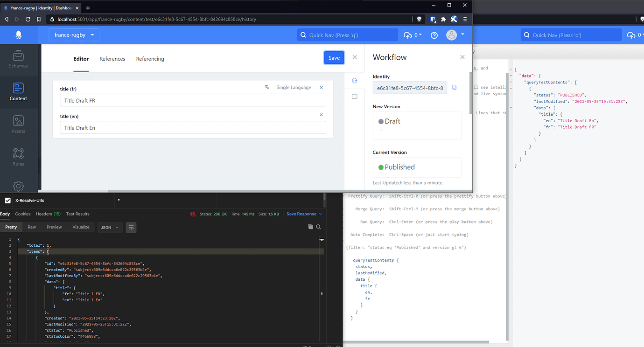The width and height of the screenshot is (644, 347).
Task: Select the workflow history sidebar icon
Action: tap(354, 81)
